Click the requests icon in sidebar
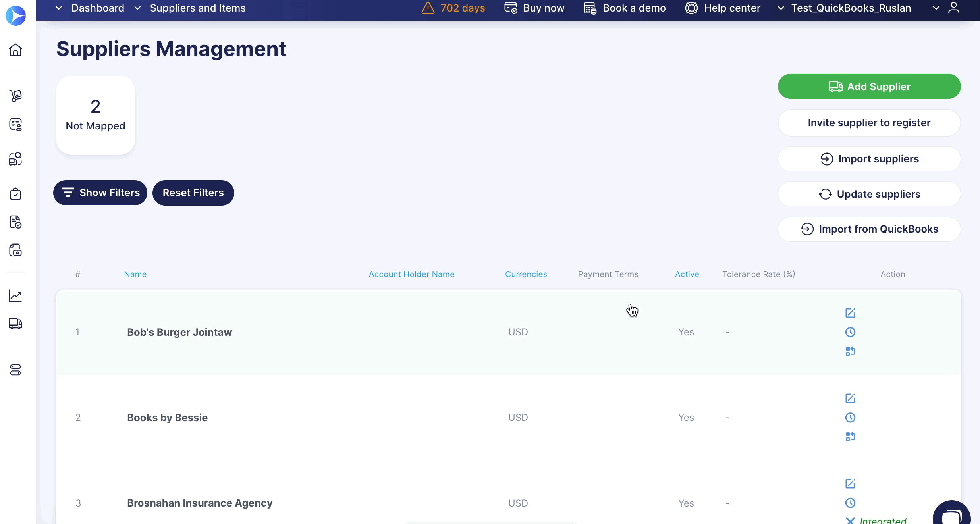980x524 pixels. point(15,124)
